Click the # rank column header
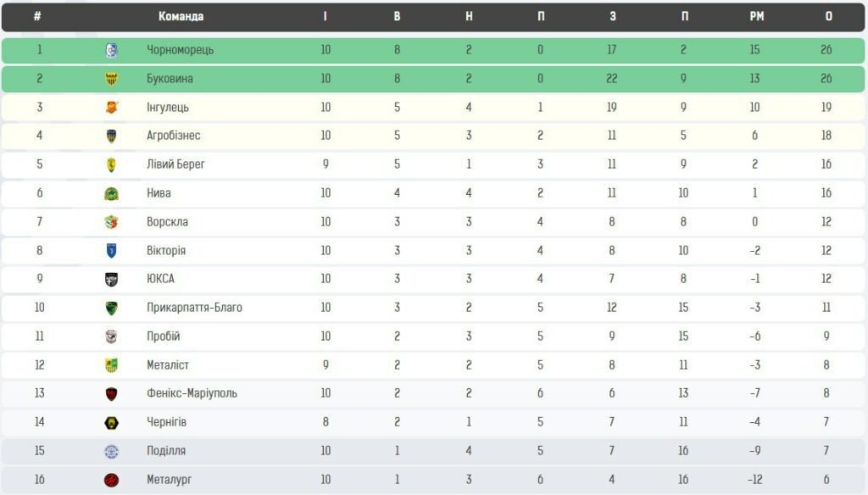The image size is (868, 495). point(38,16)
